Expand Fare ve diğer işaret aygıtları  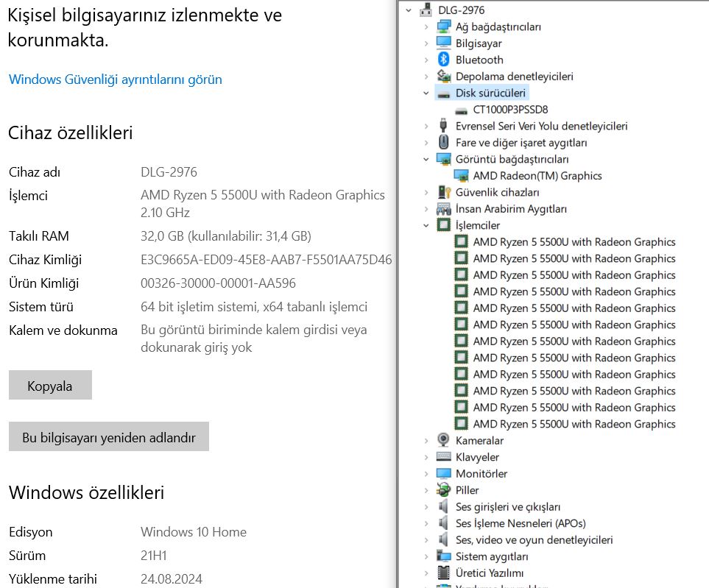click(426, 143)
